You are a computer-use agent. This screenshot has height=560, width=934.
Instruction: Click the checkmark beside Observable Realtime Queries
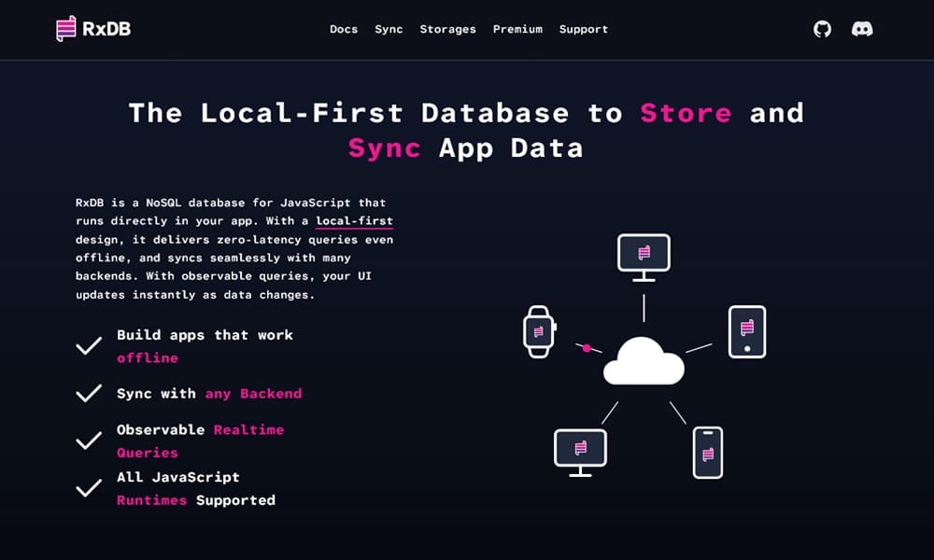(89, 440)
